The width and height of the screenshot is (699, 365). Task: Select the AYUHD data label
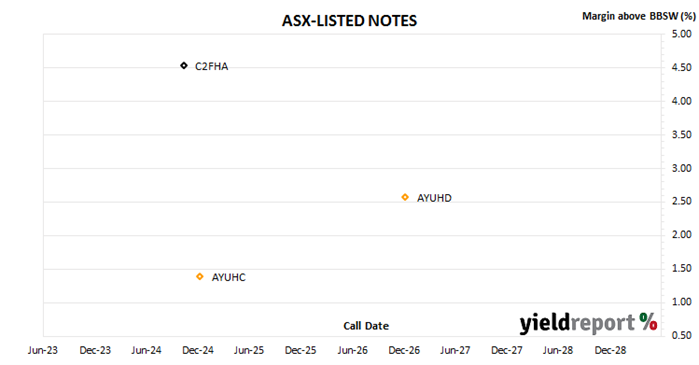434,198
